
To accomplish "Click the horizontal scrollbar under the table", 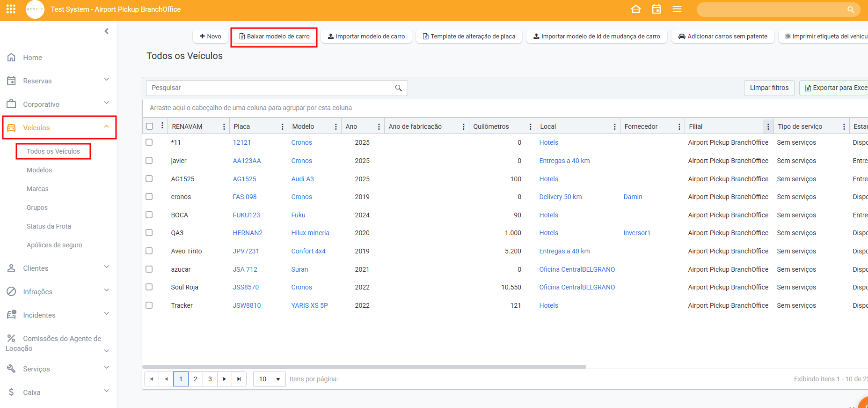I will tap(364, 367).
